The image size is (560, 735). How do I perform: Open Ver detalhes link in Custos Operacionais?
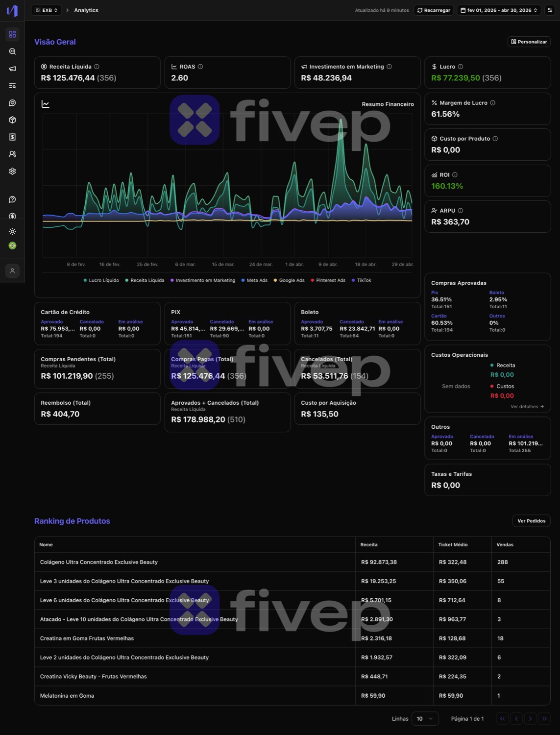527,407
